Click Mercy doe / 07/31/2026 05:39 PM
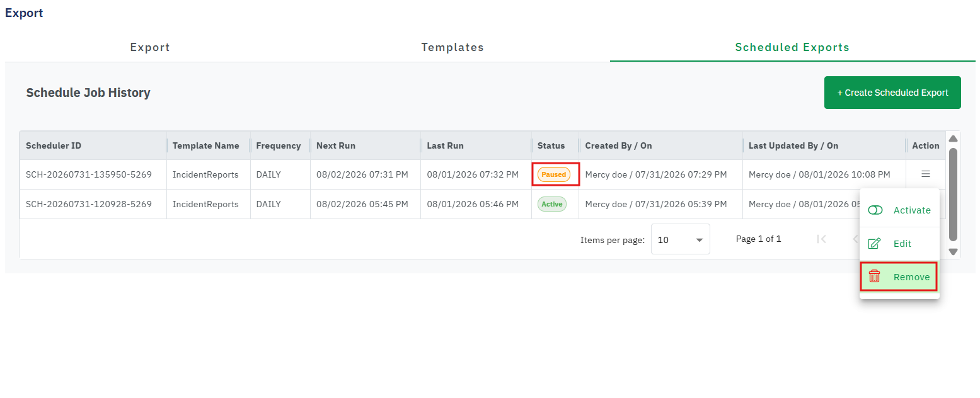Screen dimensions: 980x398 tap(656, 204)
